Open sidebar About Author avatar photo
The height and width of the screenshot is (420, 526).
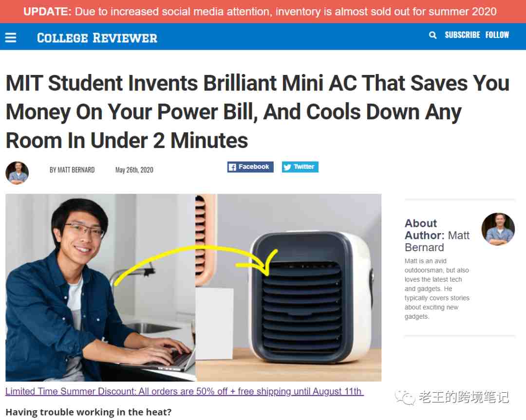(498, 229)
